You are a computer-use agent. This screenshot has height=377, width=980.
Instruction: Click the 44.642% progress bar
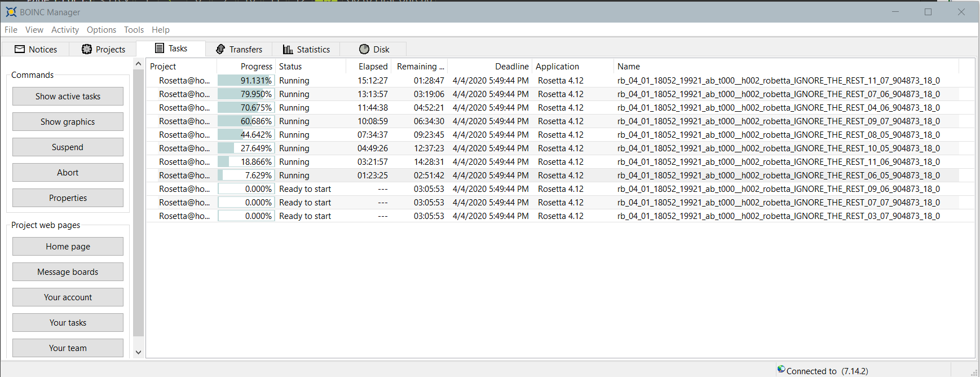point(246,135)
